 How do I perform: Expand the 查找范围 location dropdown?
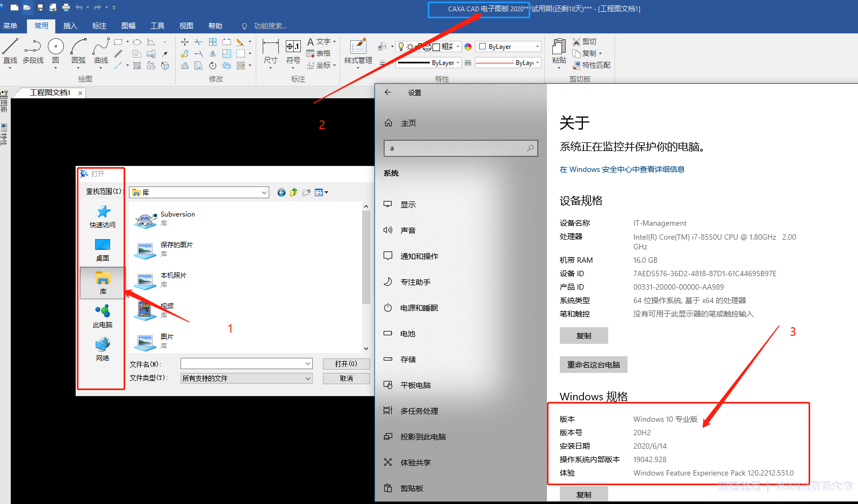[x=264, y=192]
